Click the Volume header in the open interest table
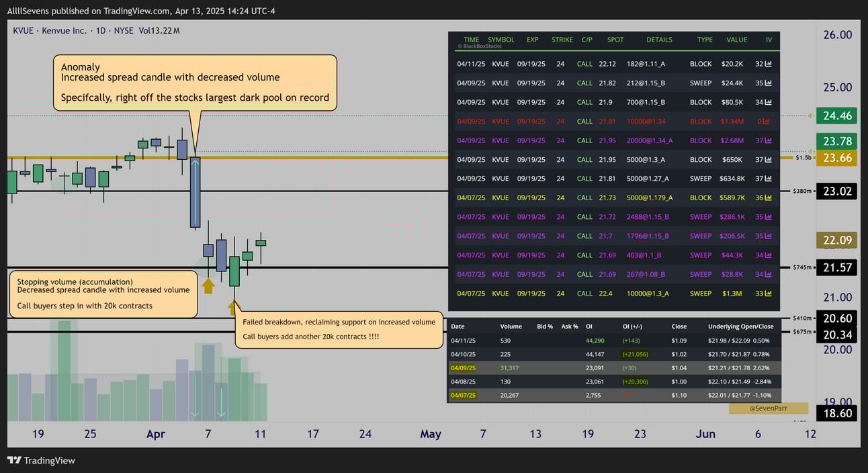This screenshot has width=868, height=473. 511,327
